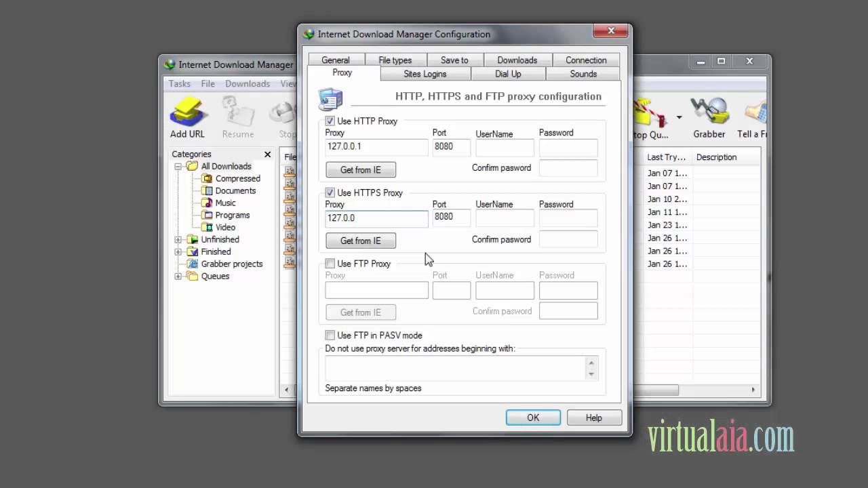Uncheck Use HTTP Proxy
Image resolution: width=868 pixels, height=488 pixels.
330,121
